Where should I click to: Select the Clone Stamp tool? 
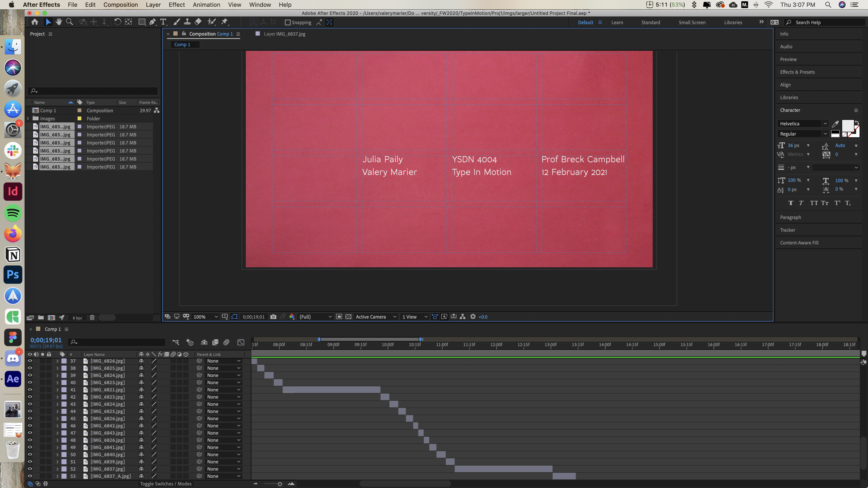click(x=187, y=22)
